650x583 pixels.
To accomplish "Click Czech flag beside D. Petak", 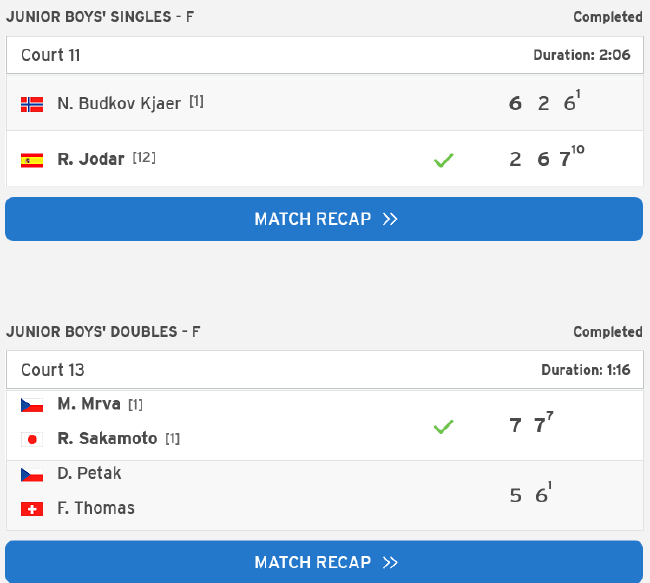I will [x=32, y=474].
